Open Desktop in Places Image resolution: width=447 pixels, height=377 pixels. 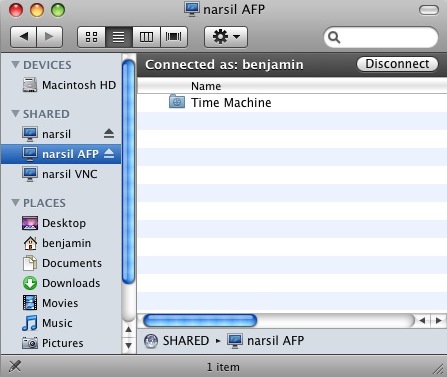62,223
